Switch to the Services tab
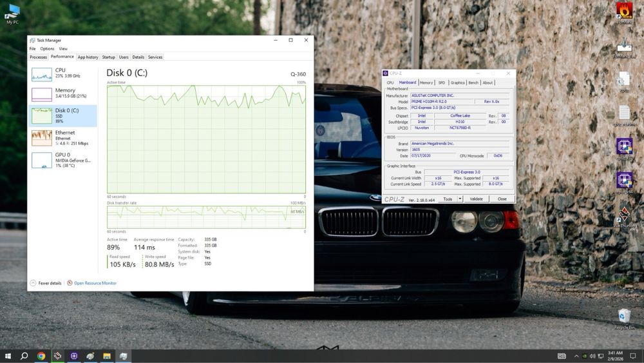Image resolution: width=644 pixels, height=363 pixels. [x=155, y=57]
